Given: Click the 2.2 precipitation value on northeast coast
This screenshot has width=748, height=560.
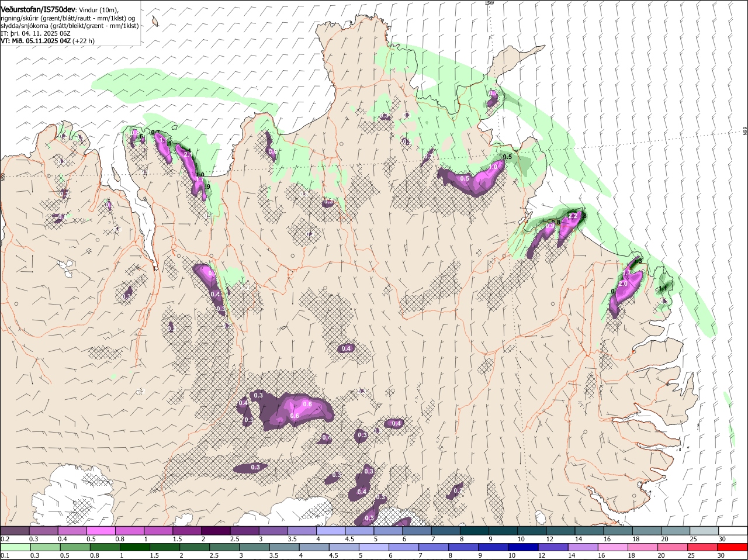Looking at the screenshot, I should [x=573, y=216].
